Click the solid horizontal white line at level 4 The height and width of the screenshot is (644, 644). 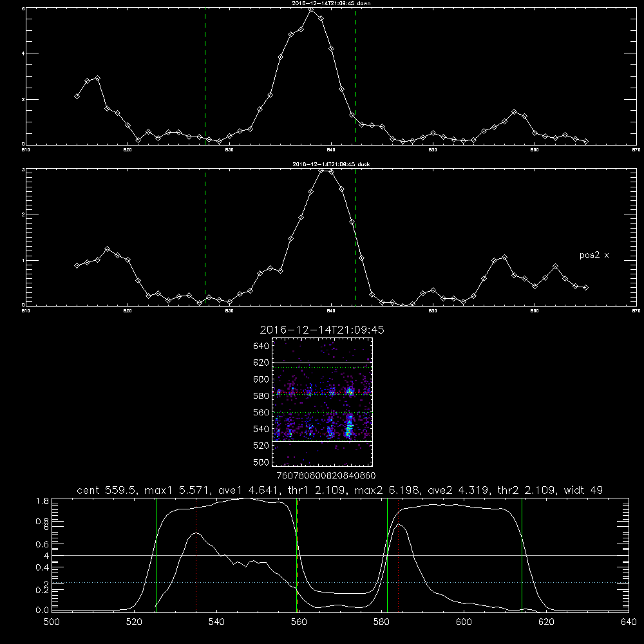340,555
